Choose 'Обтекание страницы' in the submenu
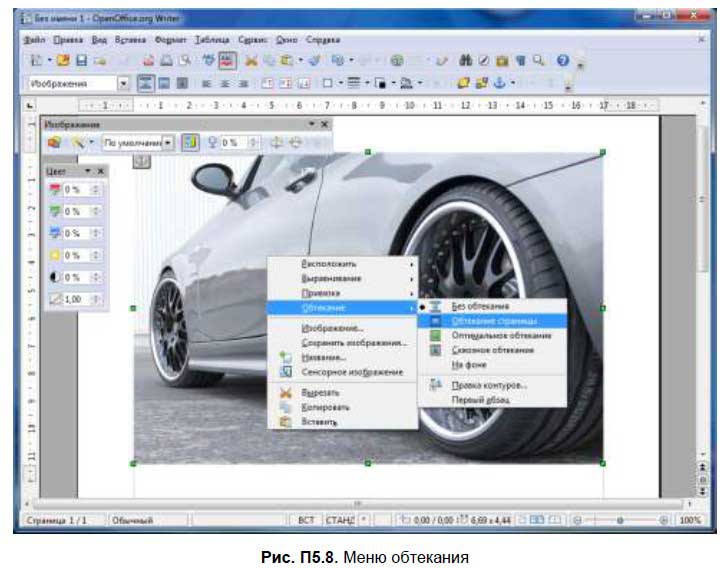The image size is (726, 568). coord(493,320)
